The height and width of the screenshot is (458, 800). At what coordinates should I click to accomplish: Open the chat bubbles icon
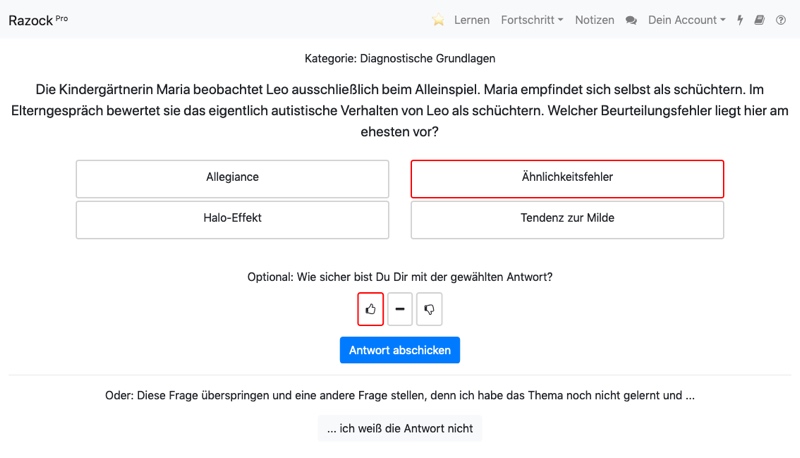631,20
